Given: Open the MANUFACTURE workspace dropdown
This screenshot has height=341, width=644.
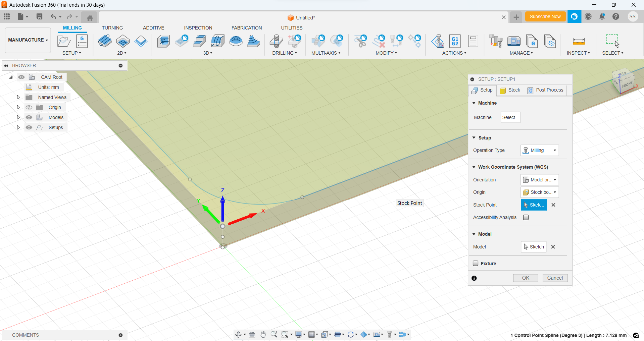Looking at the screenshot, I should click(x=28, y=40).
